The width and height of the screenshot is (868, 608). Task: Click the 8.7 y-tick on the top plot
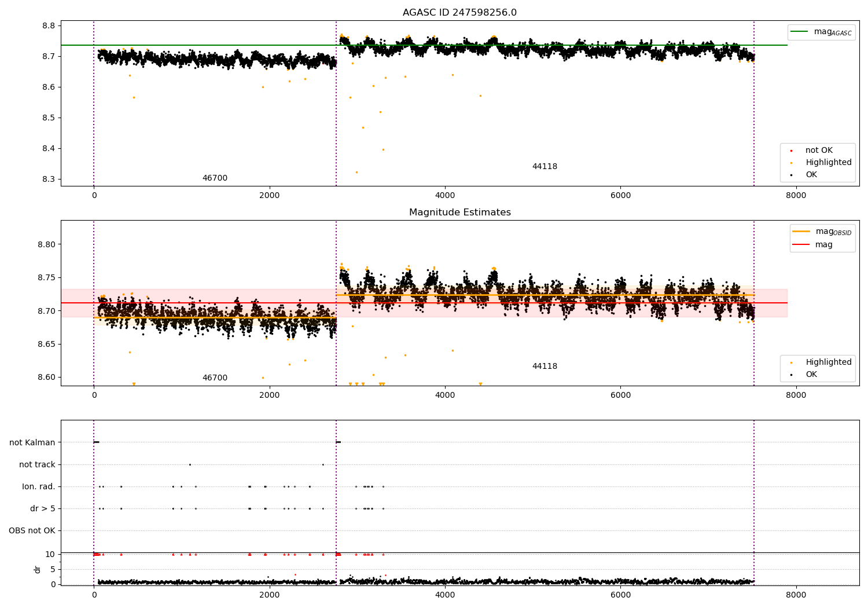(x=49, y=57)
